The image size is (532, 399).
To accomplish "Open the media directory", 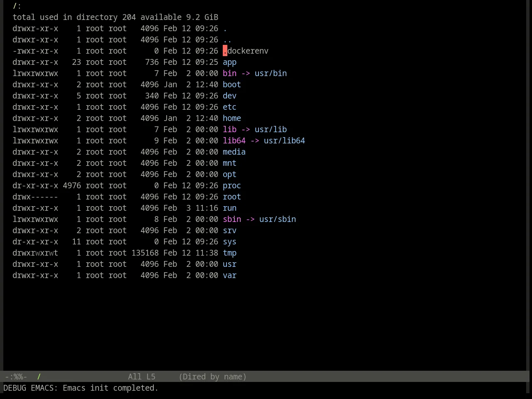I will pyautogui.click(x=234, y=152).
